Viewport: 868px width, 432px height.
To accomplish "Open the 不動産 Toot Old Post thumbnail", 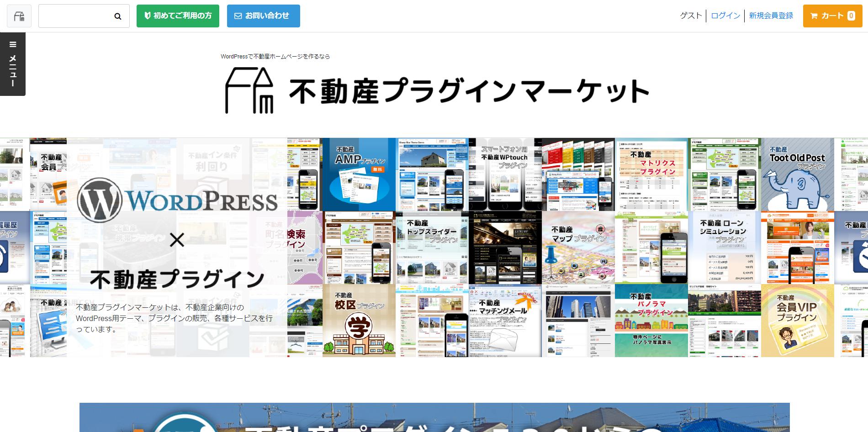I will [x=798, y=174].
